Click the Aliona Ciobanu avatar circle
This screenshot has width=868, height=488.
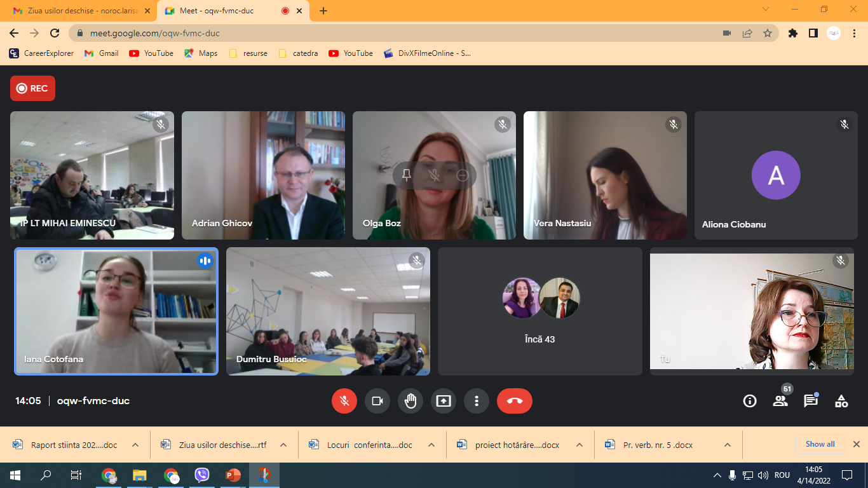point(776,175)
